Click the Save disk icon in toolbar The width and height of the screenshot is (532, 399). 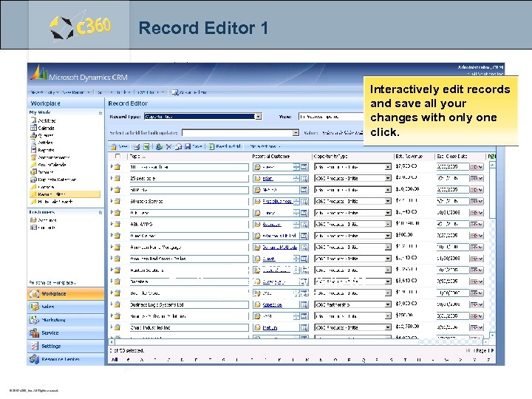(188, 146)
